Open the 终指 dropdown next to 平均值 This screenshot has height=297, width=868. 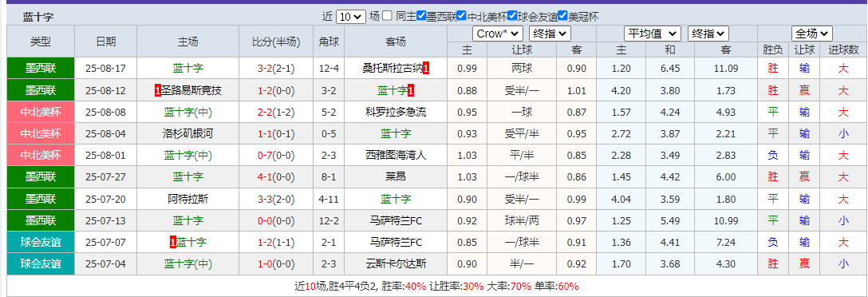pos(708,34)
